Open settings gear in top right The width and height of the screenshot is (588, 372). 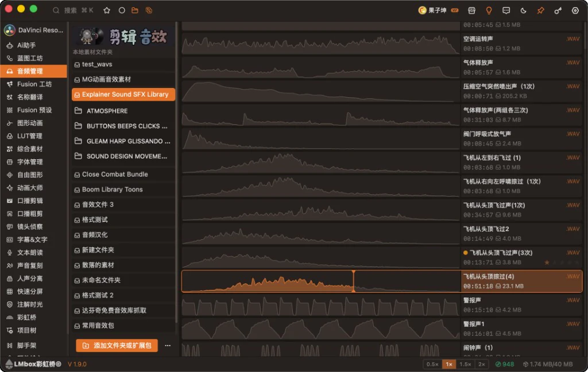click(575, 10)
